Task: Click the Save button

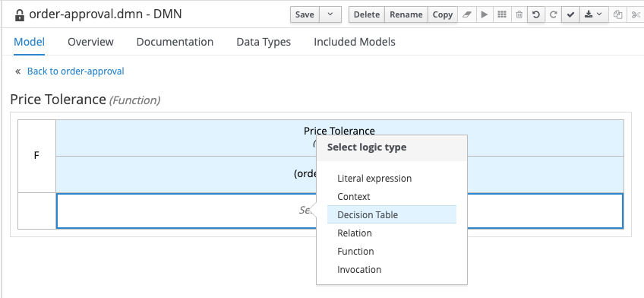Action: (x=305, y=14)
